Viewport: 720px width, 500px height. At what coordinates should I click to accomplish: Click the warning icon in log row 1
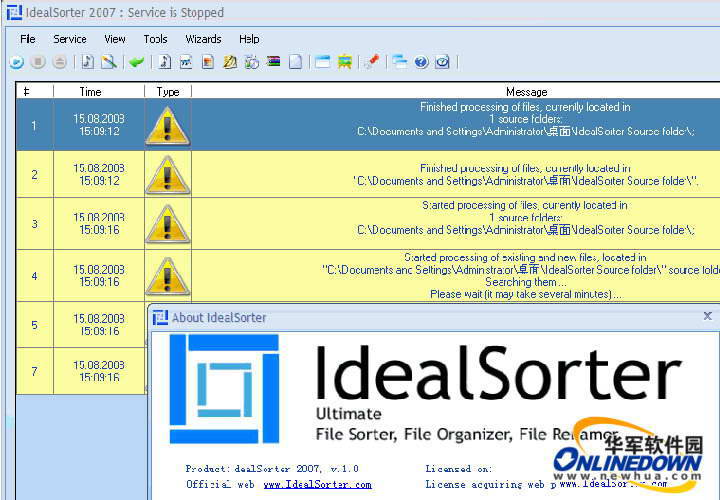(168, 125)
